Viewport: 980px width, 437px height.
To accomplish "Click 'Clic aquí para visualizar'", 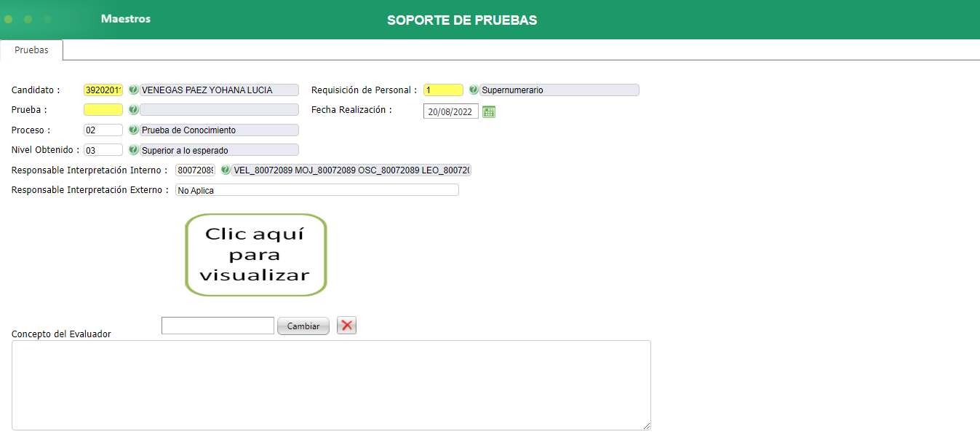I will coord(255,254).
